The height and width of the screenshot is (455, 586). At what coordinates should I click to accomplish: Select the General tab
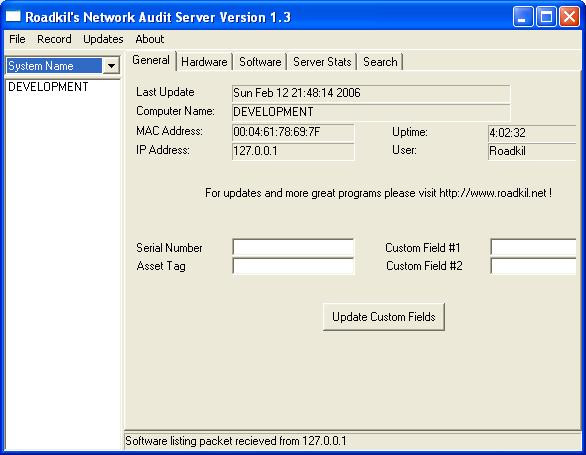point(151,60)
